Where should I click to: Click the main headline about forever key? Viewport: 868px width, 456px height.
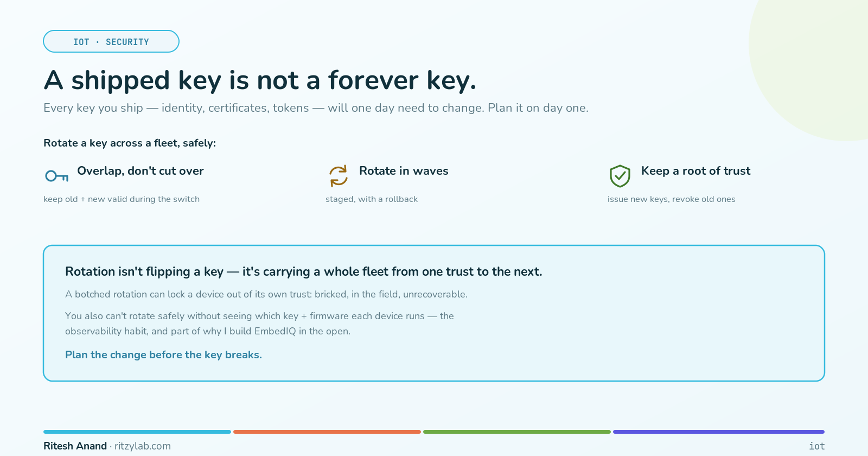[x=260, y=80]
